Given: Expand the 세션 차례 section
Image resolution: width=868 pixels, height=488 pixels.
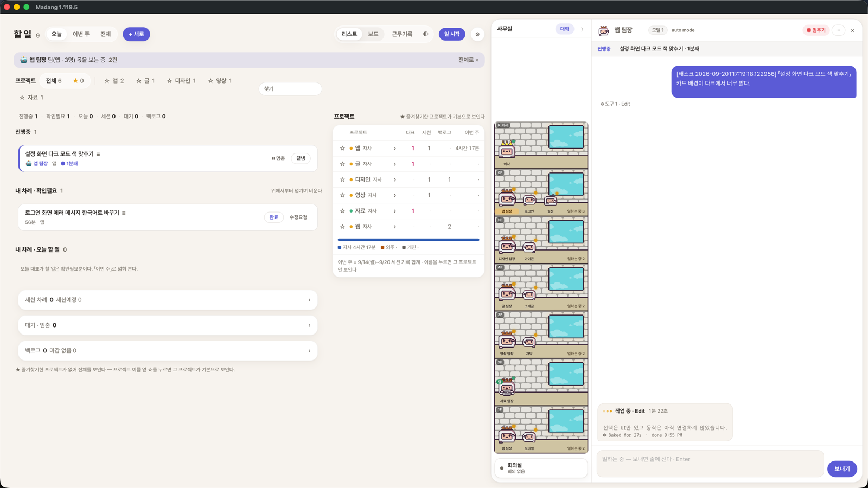Looking at the screenshot, I should (168, 300).
